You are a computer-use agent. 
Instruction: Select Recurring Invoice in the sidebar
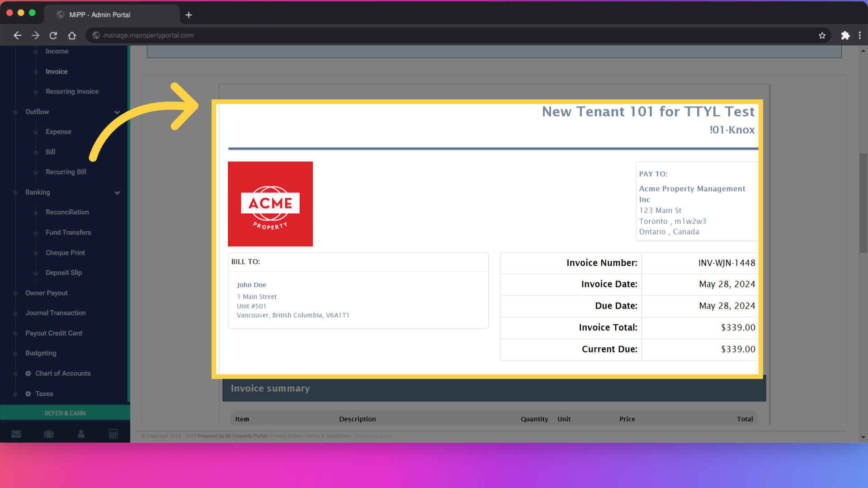(x=71, y=91)
